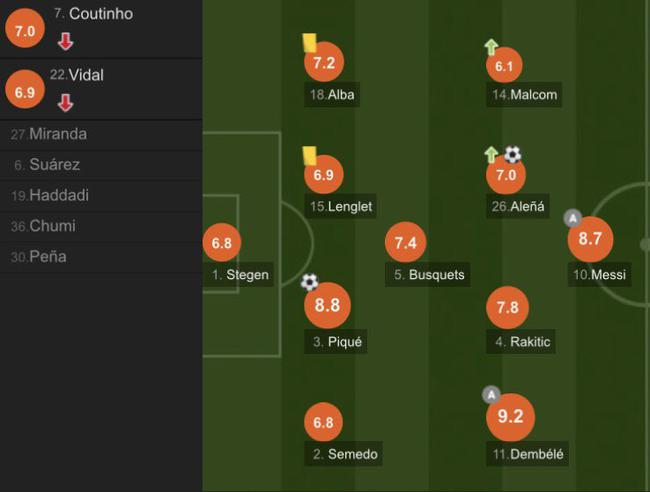Click Messi's 8.7 rating circle
The height and width of the screenshot is (492, 650).
[590, 240]
